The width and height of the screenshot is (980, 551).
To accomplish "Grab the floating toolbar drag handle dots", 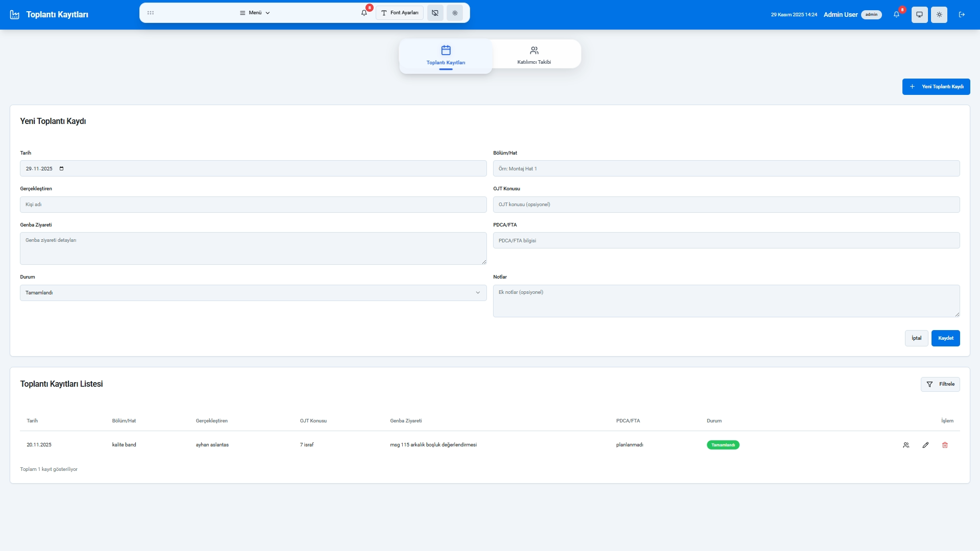I will (x=151, y=13).
